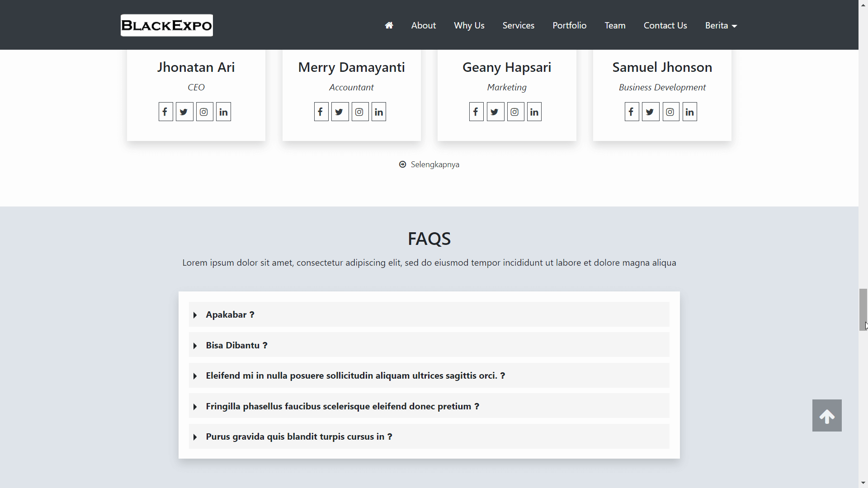Image resolution: width=868 pixels, height=488 pixels.
Task: Expand the 'Purus gravida quis blandit' FAQ question
Action: tap(298, 436)
